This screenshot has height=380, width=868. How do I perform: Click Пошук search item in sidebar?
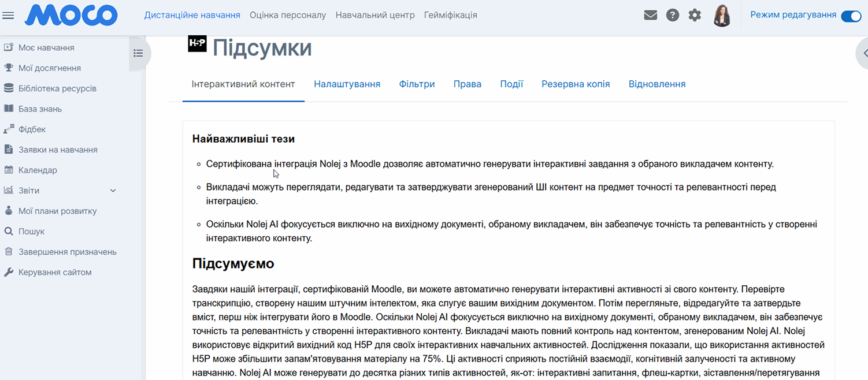(x=31, y=232)
